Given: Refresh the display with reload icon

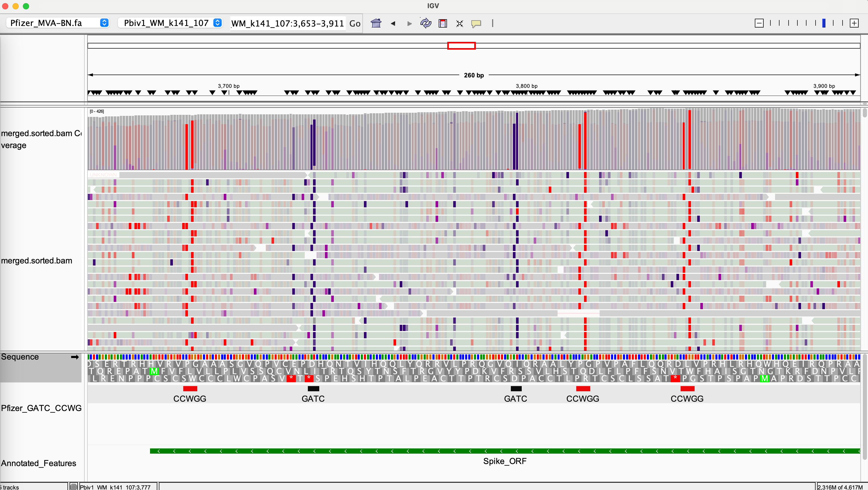Looking at the screenshot, I should pyautogui.click(x=426, y=23).
